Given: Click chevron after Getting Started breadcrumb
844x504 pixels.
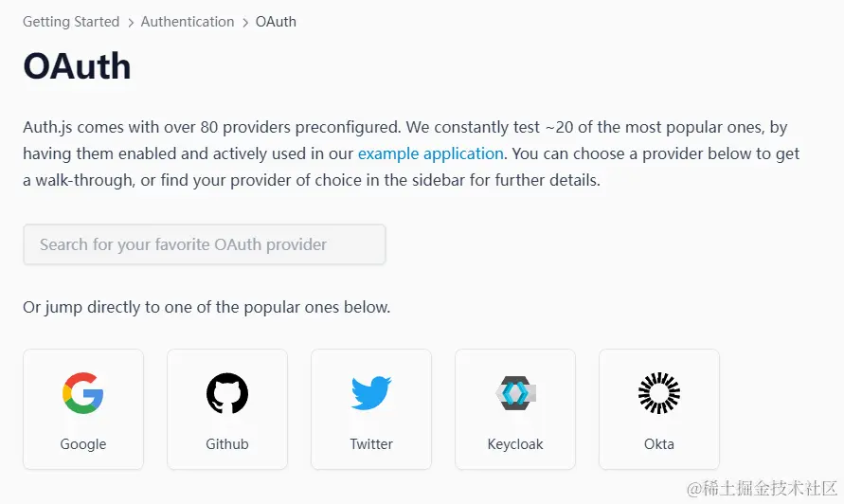Looking at the screenshot, I should click(131, 22).
